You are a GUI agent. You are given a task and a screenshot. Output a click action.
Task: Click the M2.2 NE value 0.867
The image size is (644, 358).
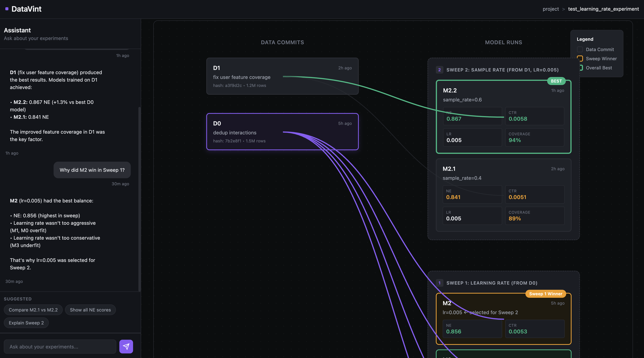(x=454, y=119)
